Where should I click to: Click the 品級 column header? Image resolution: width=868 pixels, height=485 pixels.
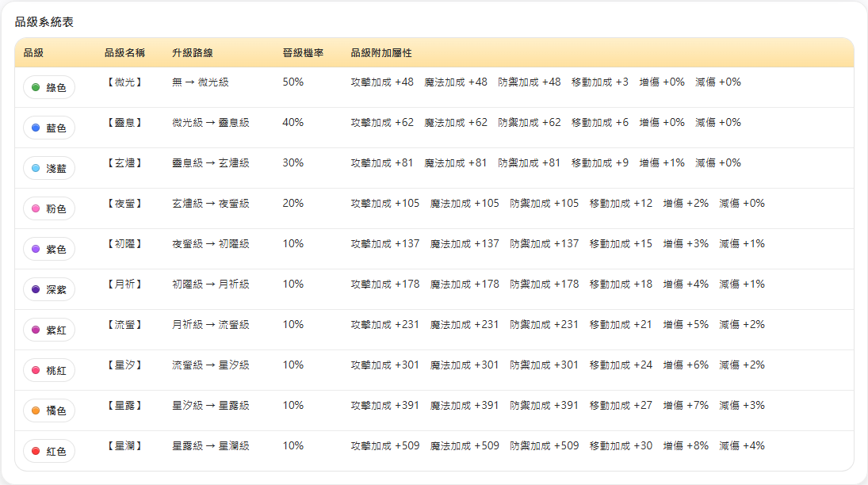33,53
